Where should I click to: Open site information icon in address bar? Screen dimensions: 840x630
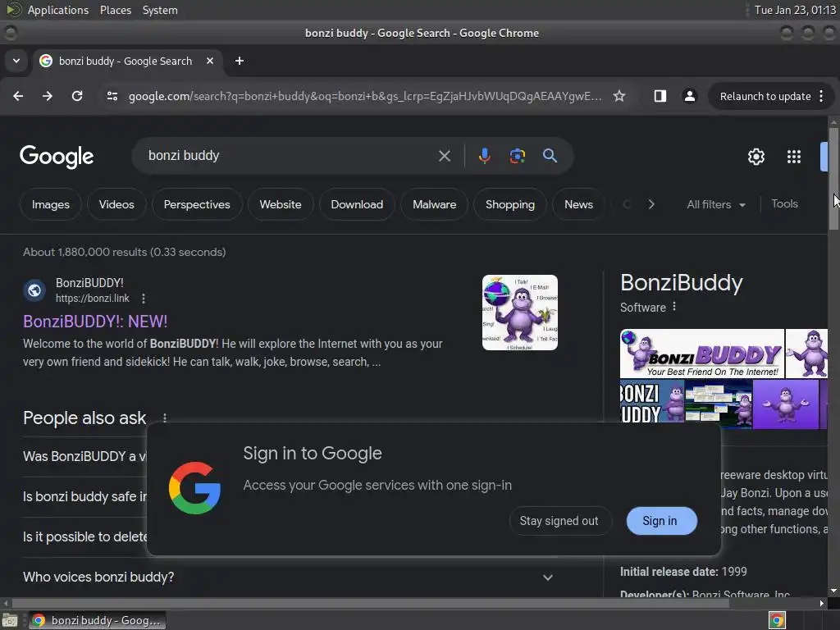pyautogui.click(x=112, y=96)
